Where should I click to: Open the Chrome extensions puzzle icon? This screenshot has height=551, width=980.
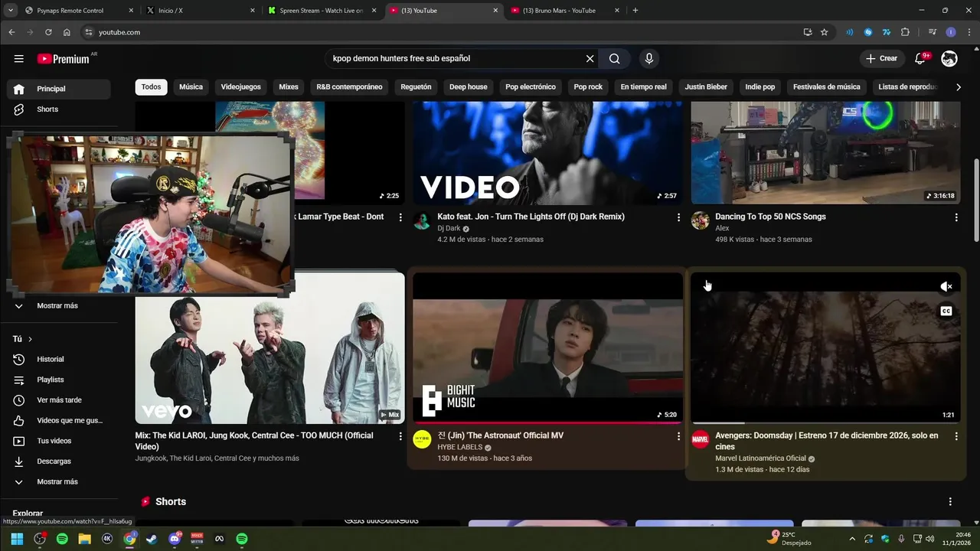(905, 32)
